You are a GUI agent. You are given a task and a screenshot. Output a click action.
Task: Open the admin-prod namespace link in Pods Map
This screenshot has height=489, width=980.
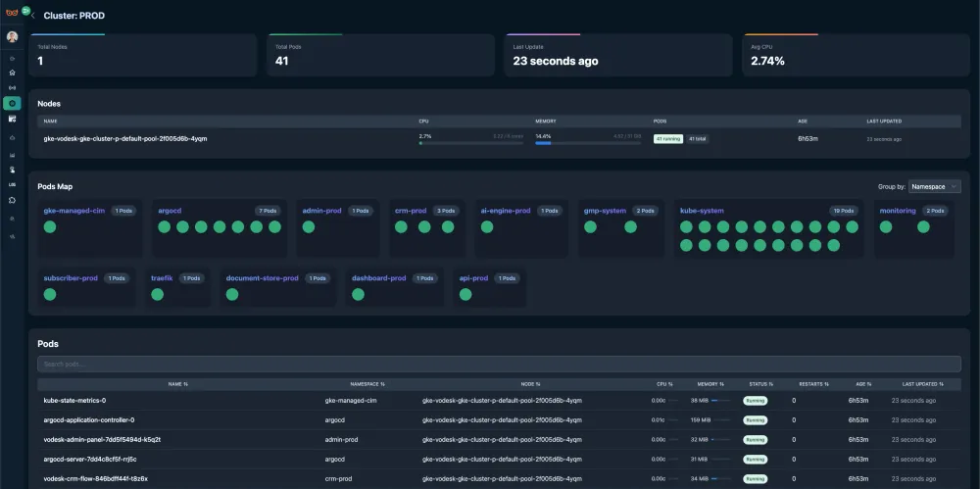pyautogui.click(x=321, y=211)
